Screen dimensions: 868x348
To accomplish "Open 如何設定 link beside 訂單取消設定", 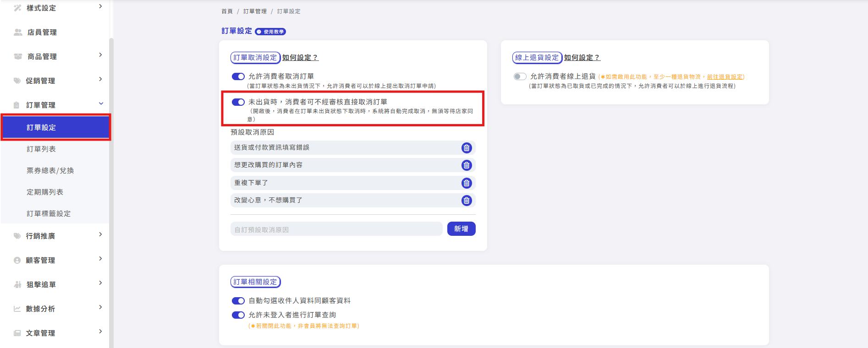I will coord(300,58).
